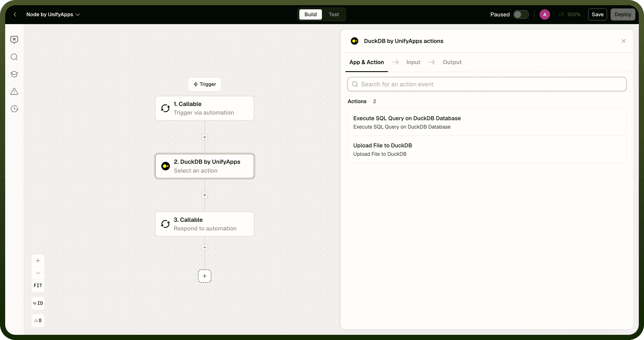
Task: Choose Upload File to DuckDB action
Action: (x=487, y=149)
